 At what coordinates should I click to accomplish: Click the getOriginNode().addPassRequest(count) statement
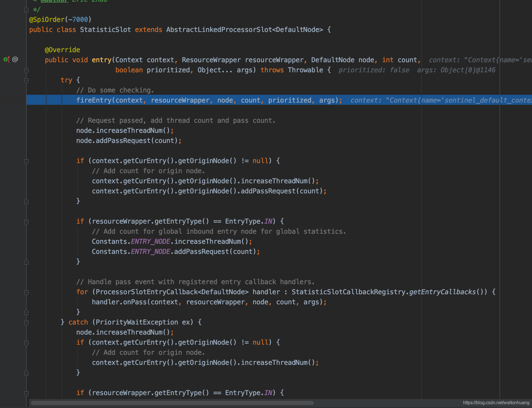[209, 191]
